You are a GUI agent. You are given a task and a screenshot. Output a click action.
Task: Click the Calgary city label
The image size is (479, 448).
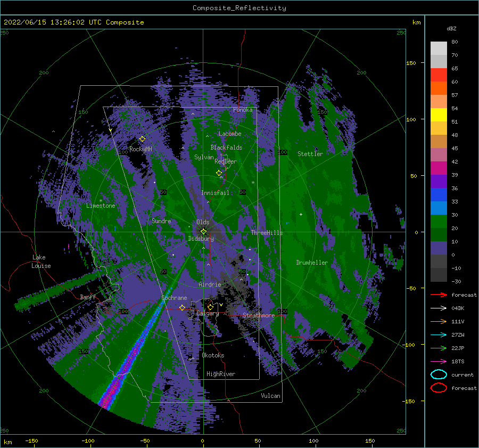[x=208, y=313]
